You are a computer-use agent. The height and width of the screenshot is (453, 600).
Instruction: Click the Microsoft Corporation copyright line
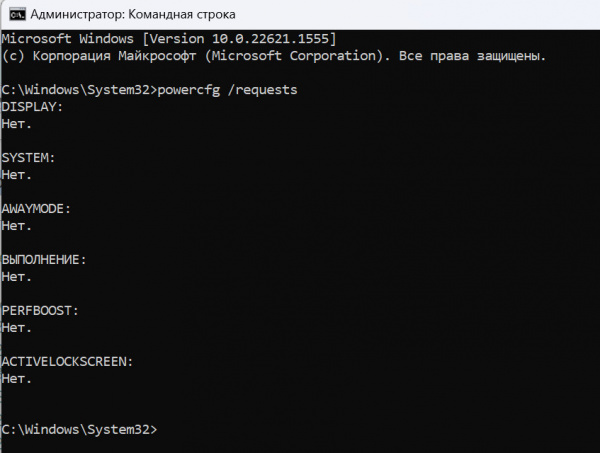coord(200,56)
